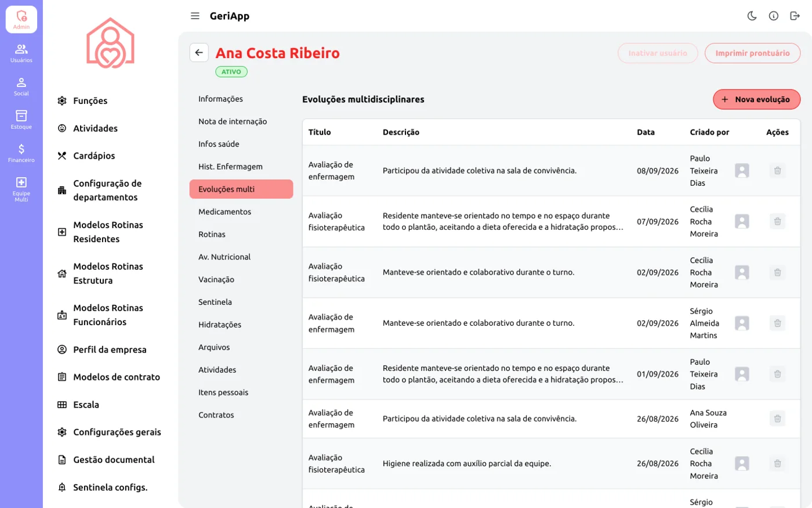
Task: Click the logout icon in header
Action: 795,16
